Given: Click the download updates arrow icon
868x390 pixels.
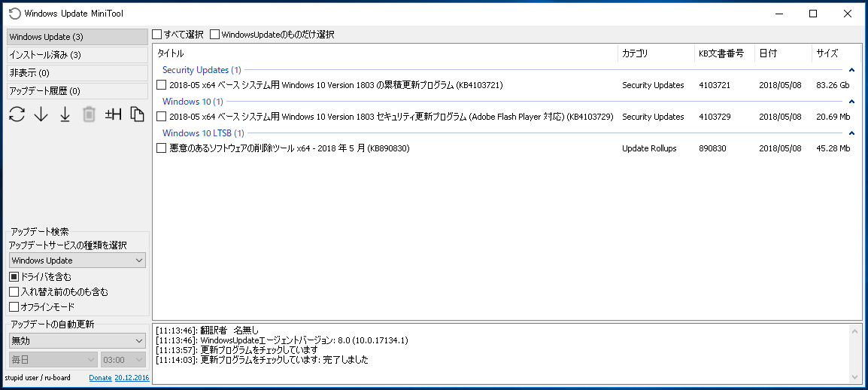Looking at the screenshot, I should pyautogui.click(x=41, y=114).
